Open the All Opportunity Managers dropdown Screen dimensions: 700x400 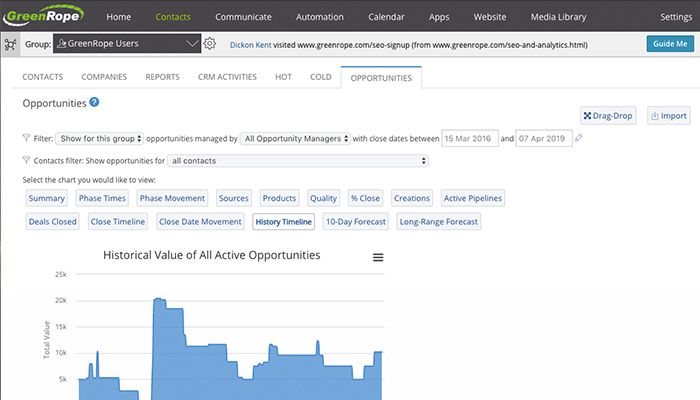(296, 138)
